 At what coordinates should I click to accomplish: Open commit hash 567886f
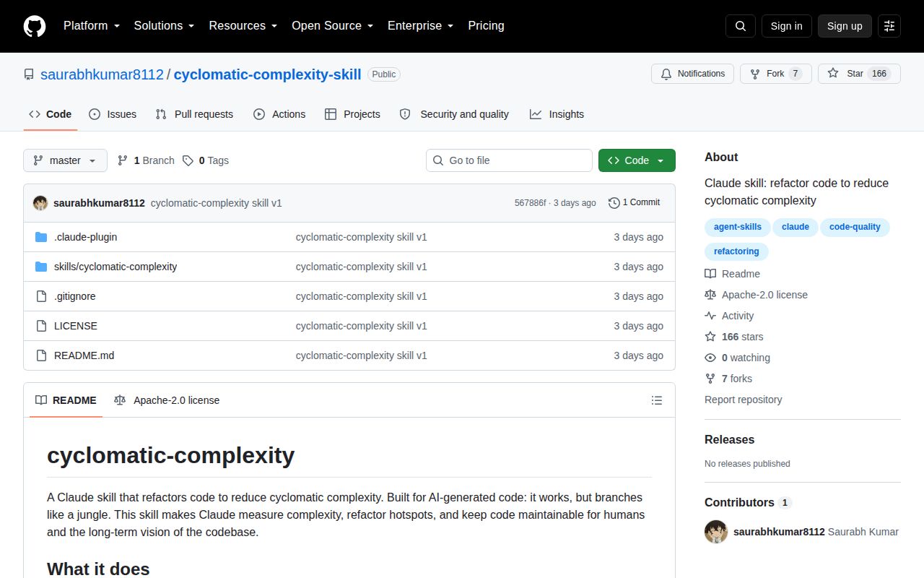coord(530,203)
